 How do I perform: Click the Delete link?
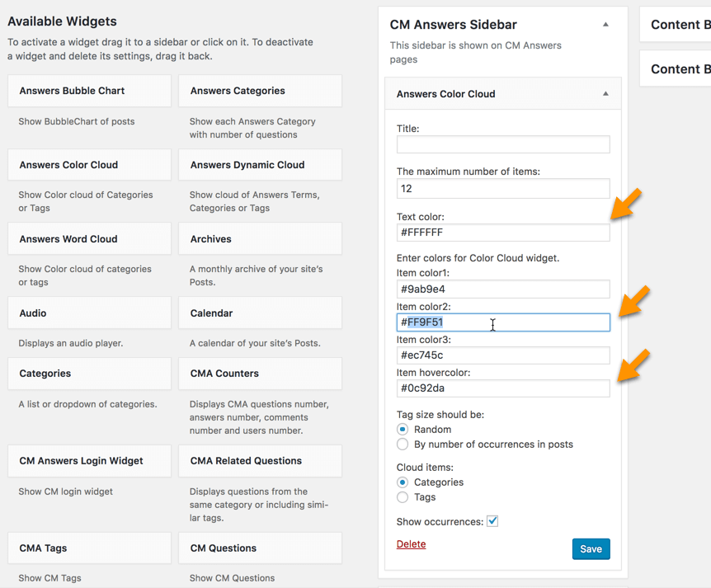411,544
